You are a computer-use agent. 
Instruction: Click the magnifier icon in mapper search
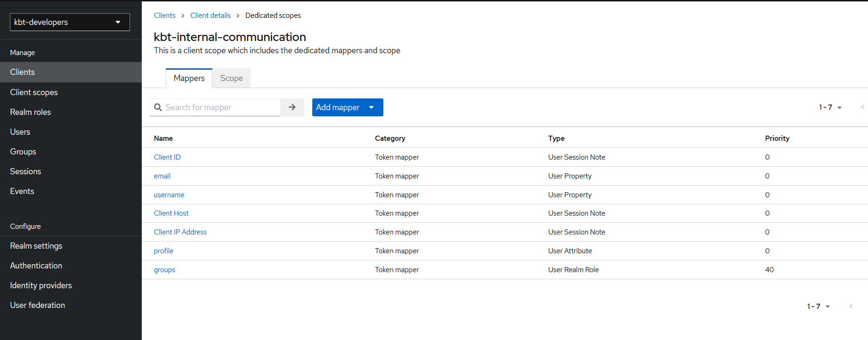point(158,107)
